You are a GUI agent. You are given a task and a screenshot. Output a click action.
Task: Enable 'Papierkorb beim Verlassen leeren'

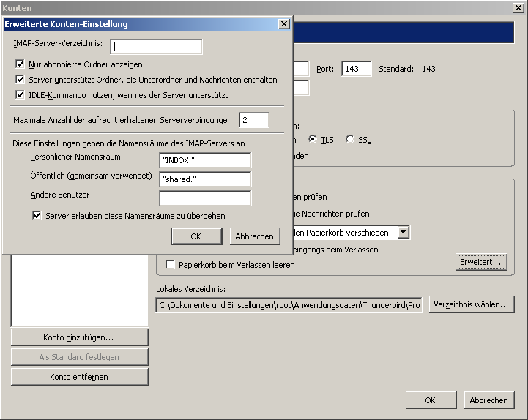pos(171,265)
